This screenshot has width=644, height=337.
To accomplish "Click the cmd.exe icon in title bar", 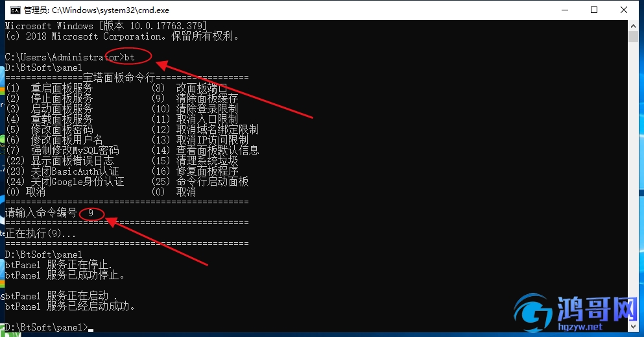I will point(15,10).
